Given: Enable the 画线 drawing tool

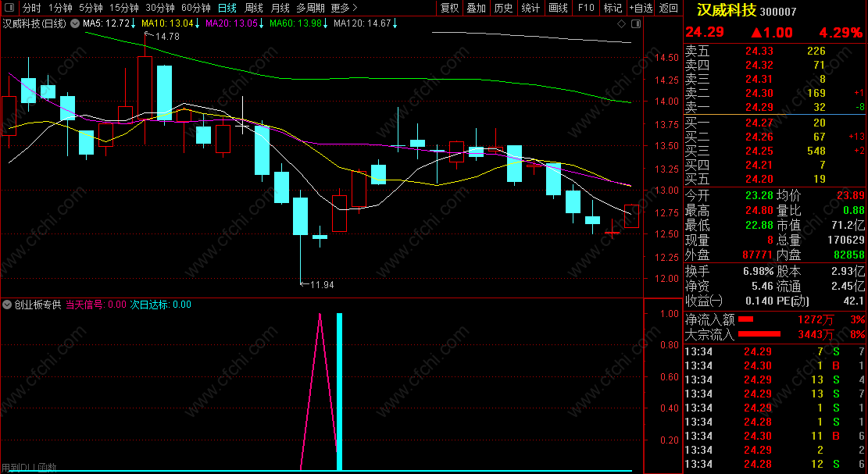Looking at the screenshot, I should click(x=558, y=8).
